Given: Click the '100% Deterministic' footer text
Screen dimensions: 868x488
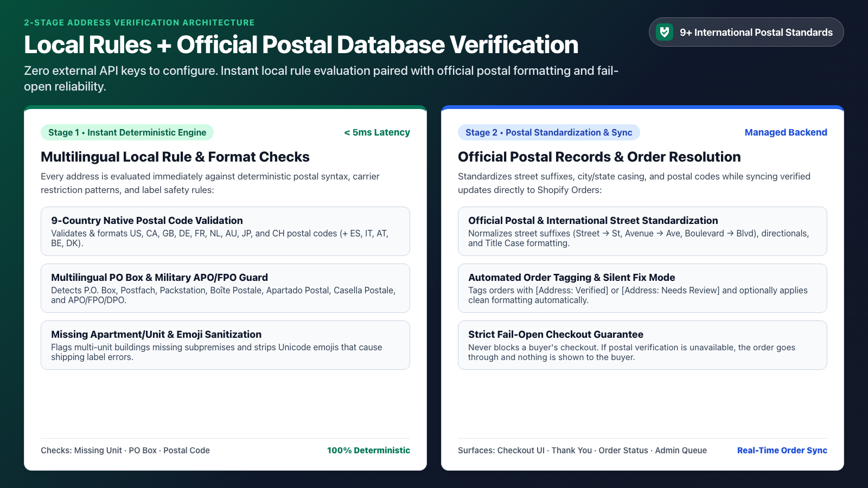Looking at the screenshot, I should tap(368, 451).
